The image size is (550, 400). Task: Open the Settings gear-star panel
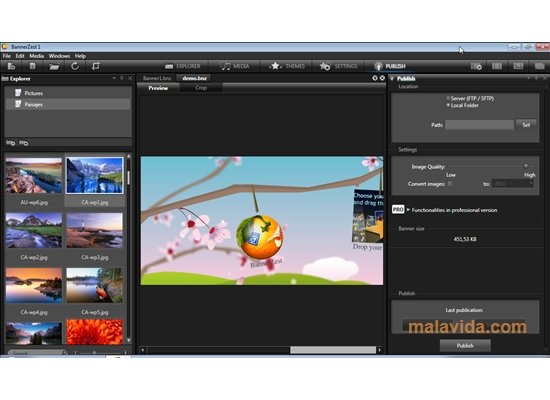[x=338, y=66]
